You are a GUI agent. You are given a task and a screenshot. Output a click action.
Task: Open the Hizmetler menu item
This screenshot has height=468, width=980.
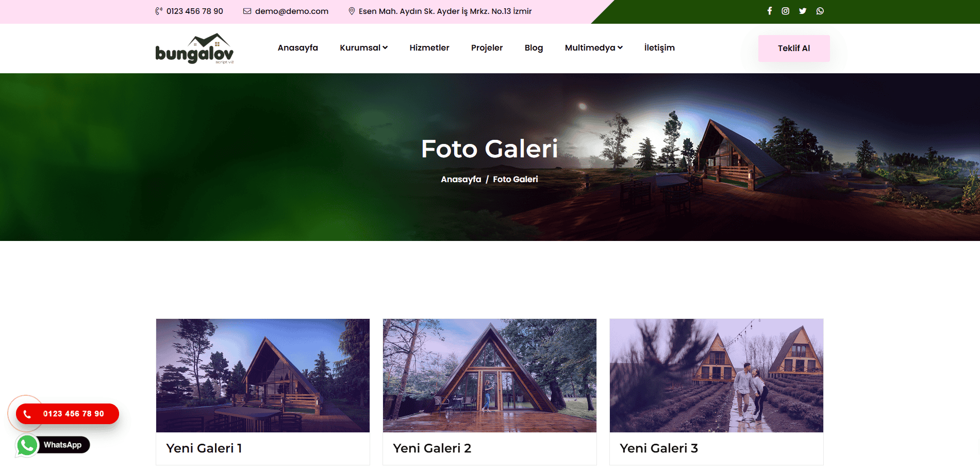pos(429,47)
